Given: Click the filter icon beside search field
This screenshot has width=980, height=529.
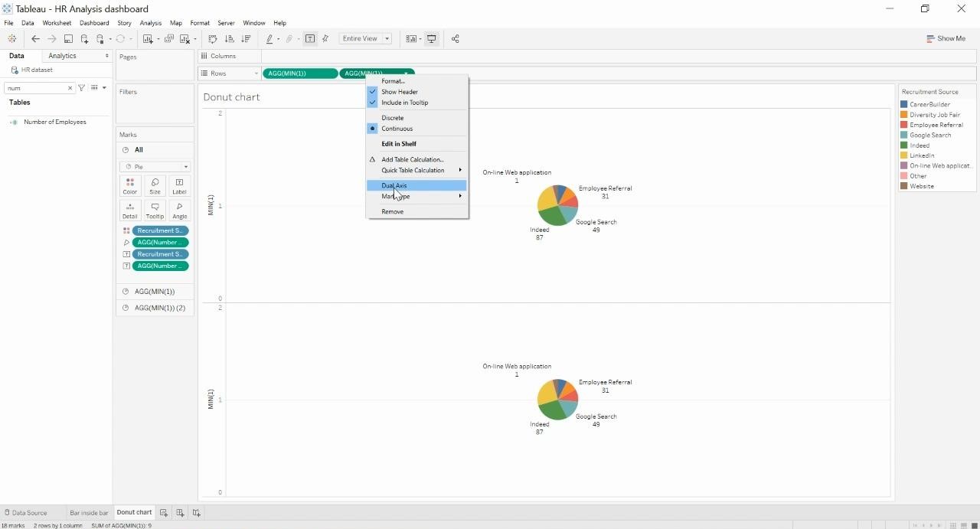Looking at the screenshot, I should 82,88.
